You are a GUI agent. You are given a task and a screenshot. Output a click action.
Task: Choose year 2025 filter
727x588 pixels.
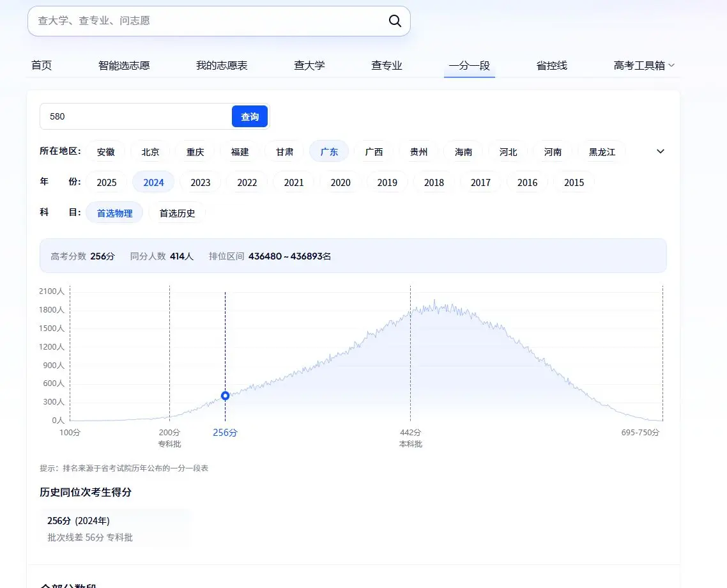click(107, 183)
